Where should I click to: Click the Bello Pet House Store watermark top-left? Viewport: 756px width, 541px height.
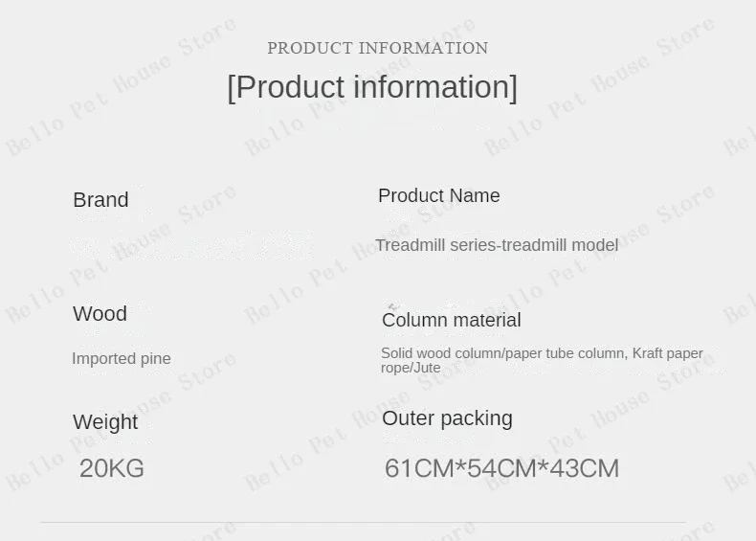(x=121, y=86)
